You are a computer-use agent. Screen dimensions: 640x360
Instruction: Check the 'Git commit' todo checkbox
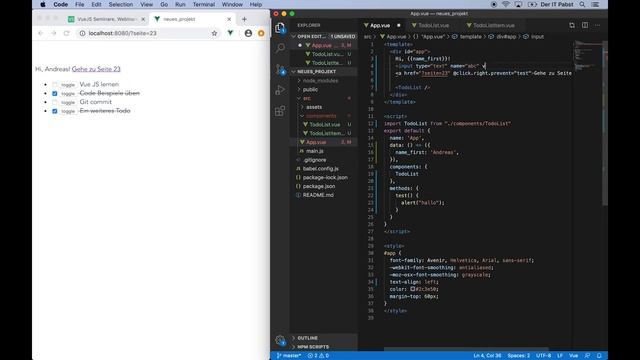(x=55, y=102)
